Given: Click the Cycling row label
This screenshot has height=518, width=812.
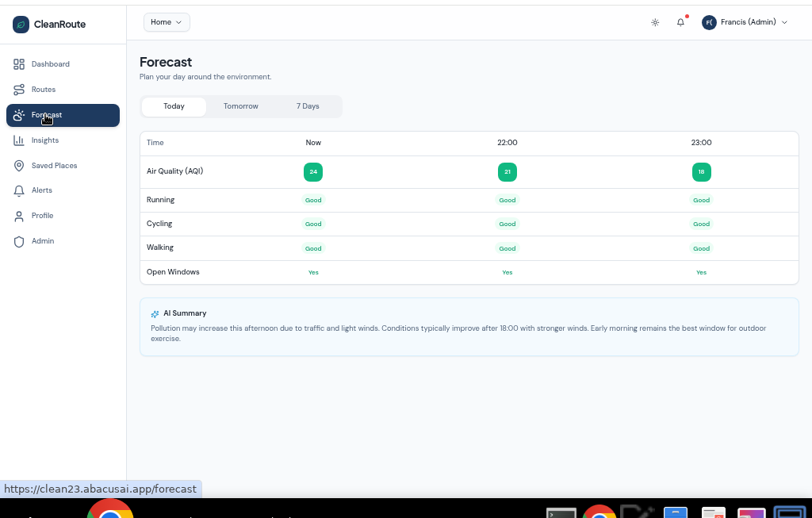Looking at the screenshot, I should click(159, 224).
